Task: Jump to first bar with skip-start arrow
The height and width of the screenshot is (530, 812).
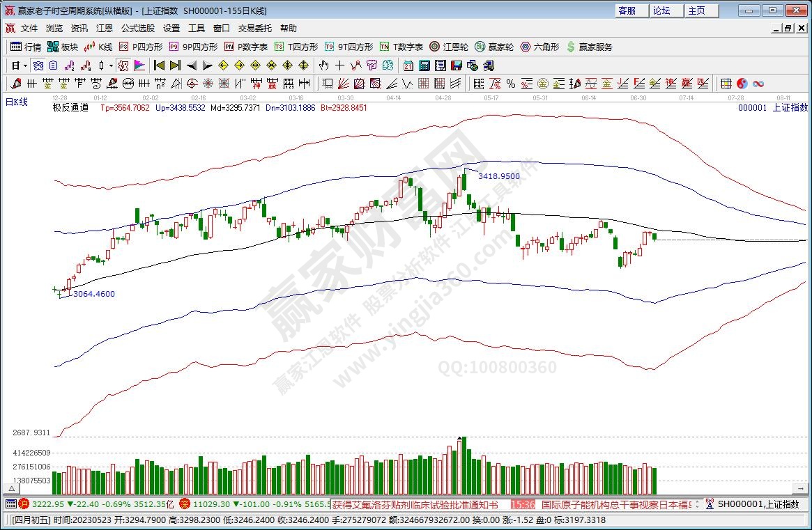Action: (x=159, y=65)
